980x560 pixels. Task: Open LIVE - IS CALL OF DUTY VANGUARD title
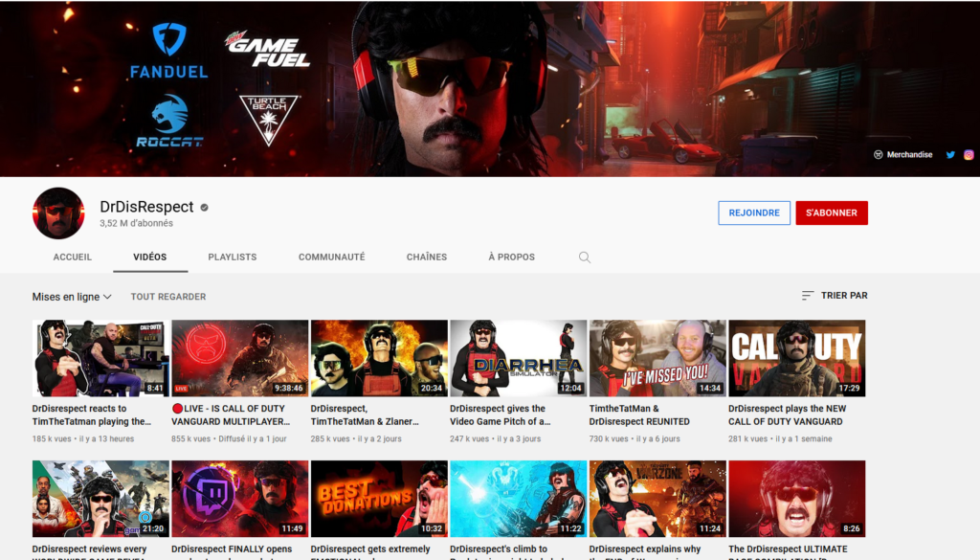tap(231, 415)
